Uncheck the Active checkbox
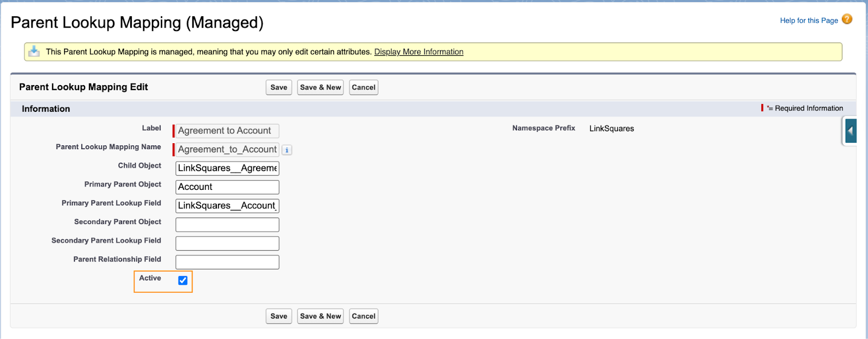Image resolution: width=868 pixels, height=339 pixels. click(x=183, y=280)
